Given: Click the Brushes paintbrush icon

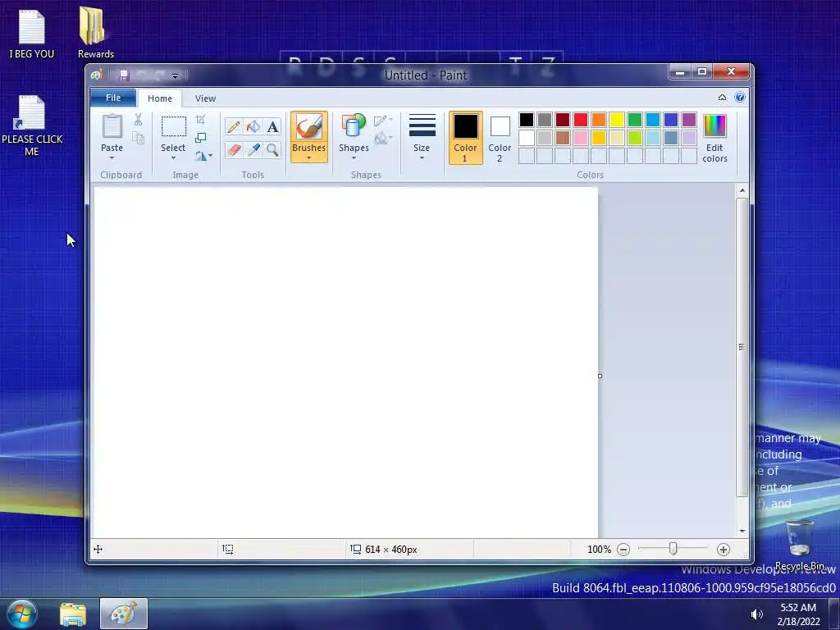Looking at the screenshot, I should click(309, 127).
